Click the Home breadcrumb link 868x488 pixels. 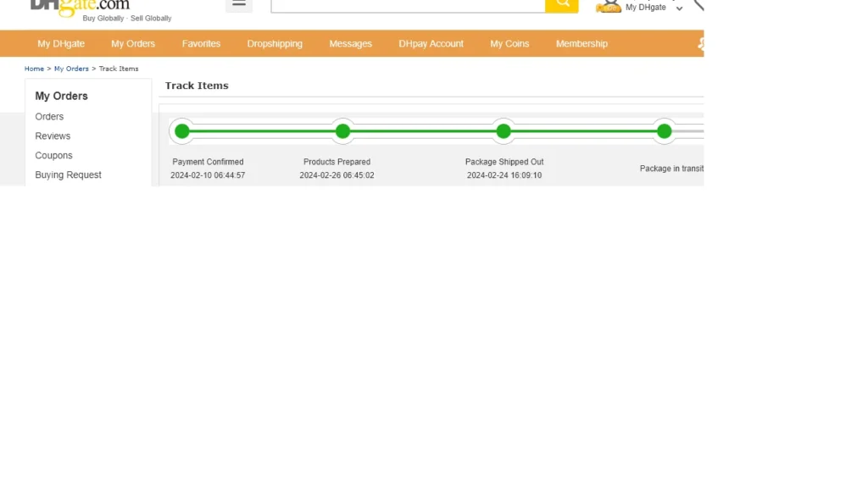[34, 69]
